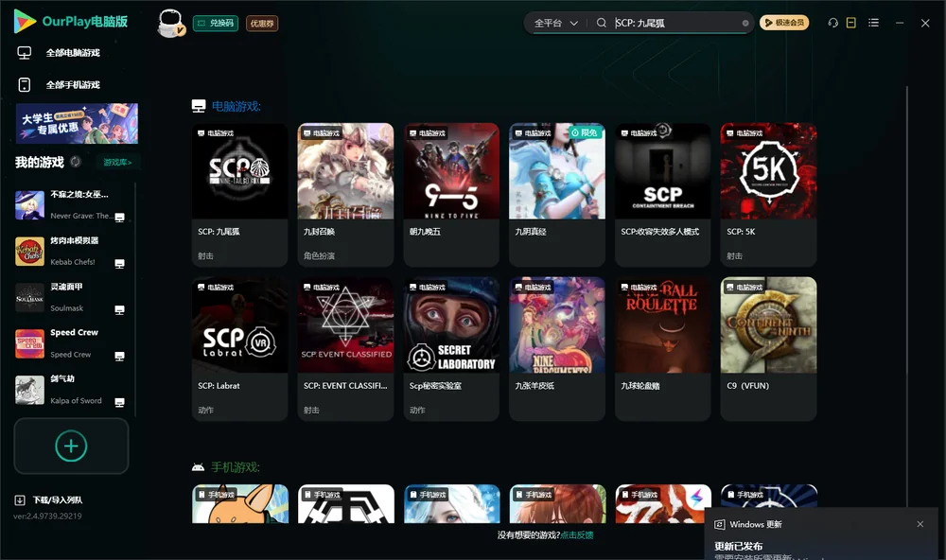This screenshot has width=946, height=560.
Task: Open the SCP: Labrat game card
Action: [x=239, y=349]
